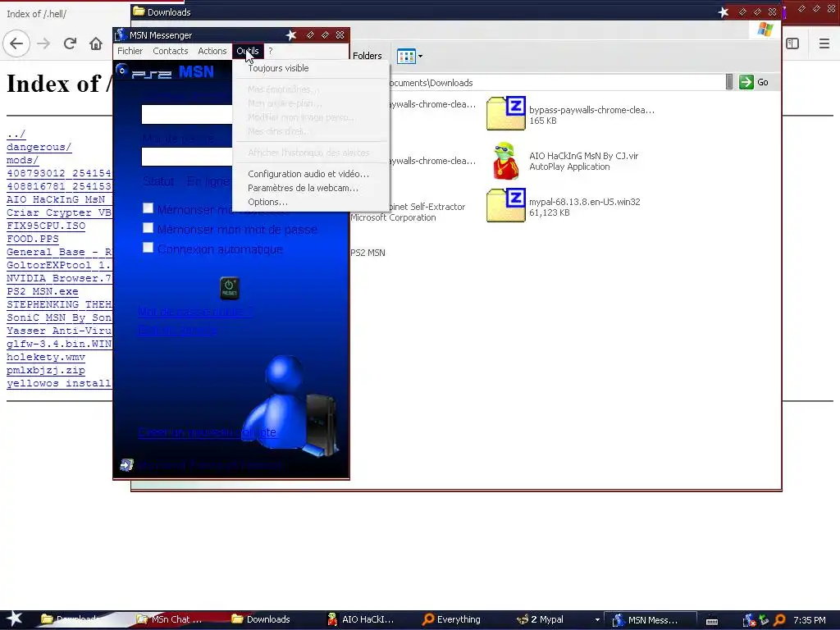840x630 pixels.
Task: Switch to MSn Chat taskbar button
Action: (x=169, y=619)
